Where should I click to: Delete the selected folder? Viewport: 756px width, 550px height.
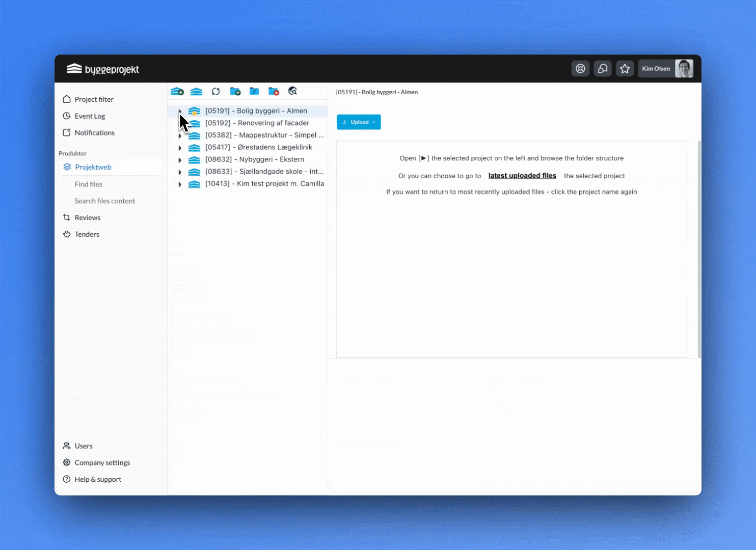point(274,91)
